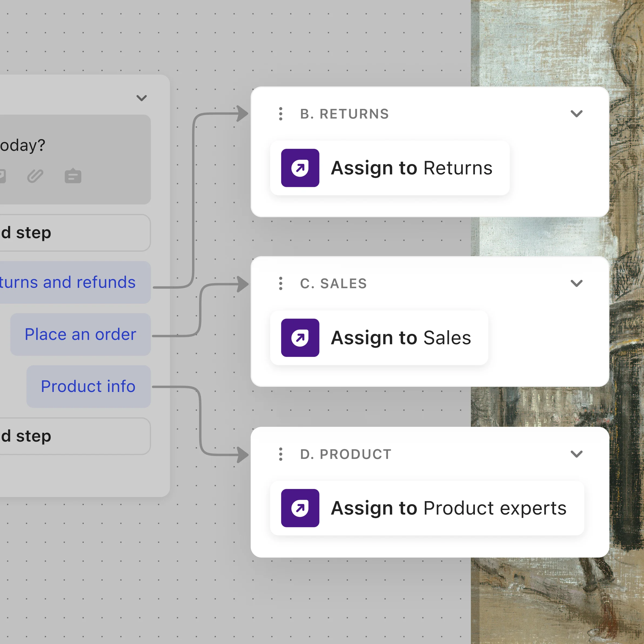Screen dimensions: 644x644
Task: Collapse the B. Returns node
Action: pyautogui.click(x=576, y=114)
